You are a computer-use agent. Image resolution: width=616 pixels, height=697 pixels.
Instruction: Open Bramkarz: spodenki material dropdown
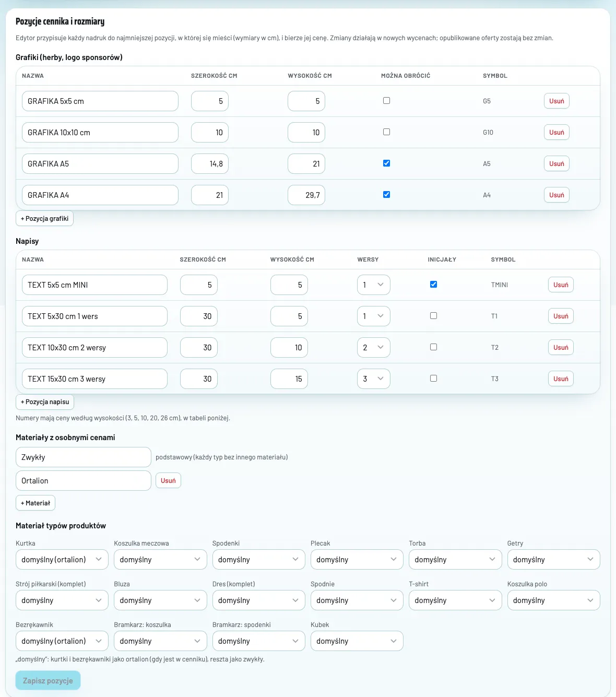click(x=259, y=641)
